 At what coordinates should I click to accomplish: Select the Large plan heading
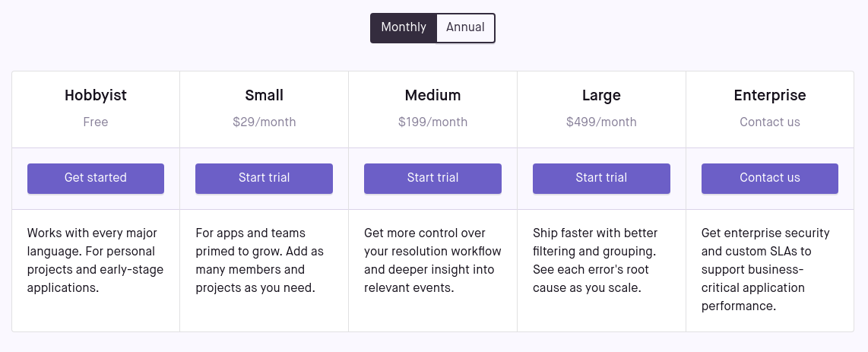(x=601, y=95)
